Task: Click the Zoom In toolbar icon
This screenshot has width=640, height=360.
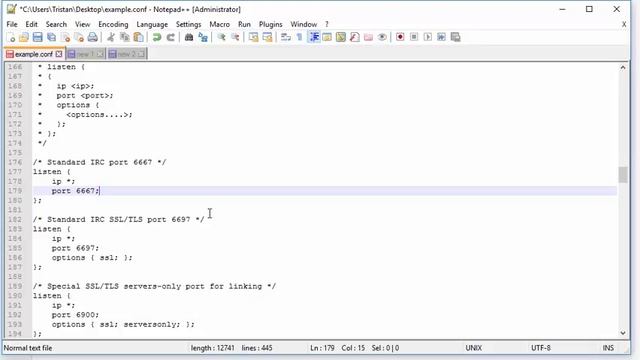Action: 221,38
